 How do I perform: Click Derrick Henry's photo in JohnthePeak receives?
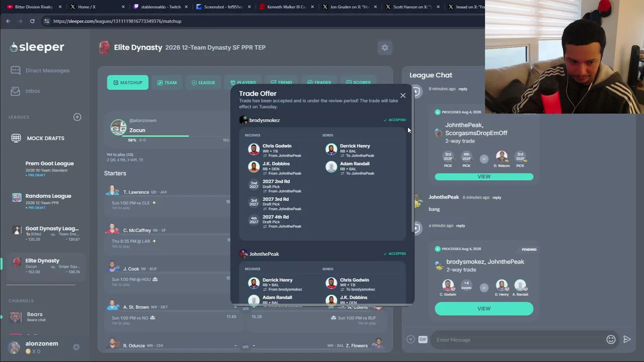point(254,283)
